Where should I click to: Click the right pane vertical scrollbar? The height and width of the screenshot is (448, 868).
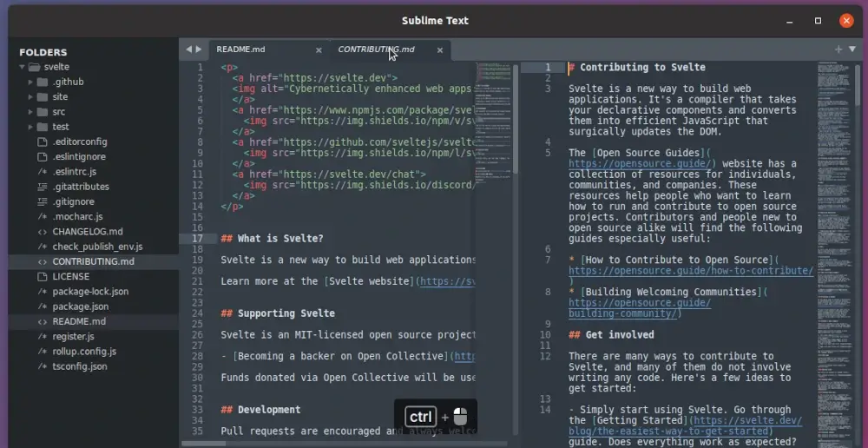(858, 83)
